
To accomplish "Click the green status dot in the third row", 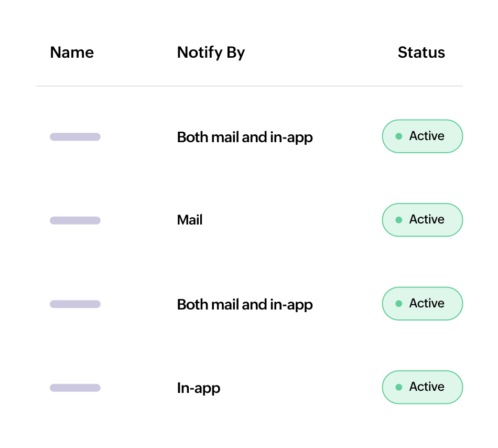I will pyautogui.click(x=398, y=303).
